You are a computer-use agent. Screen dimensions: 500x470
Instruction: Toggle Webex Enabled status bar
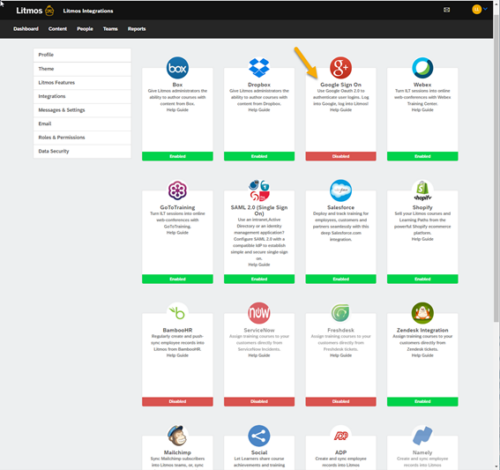(422, 156)
